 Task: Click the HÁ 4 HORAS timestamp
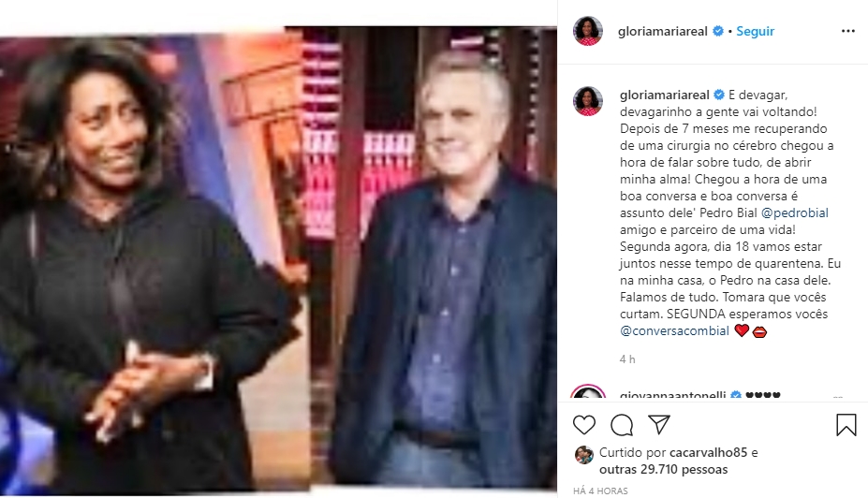pyautogui.click(x=600, y=491)
